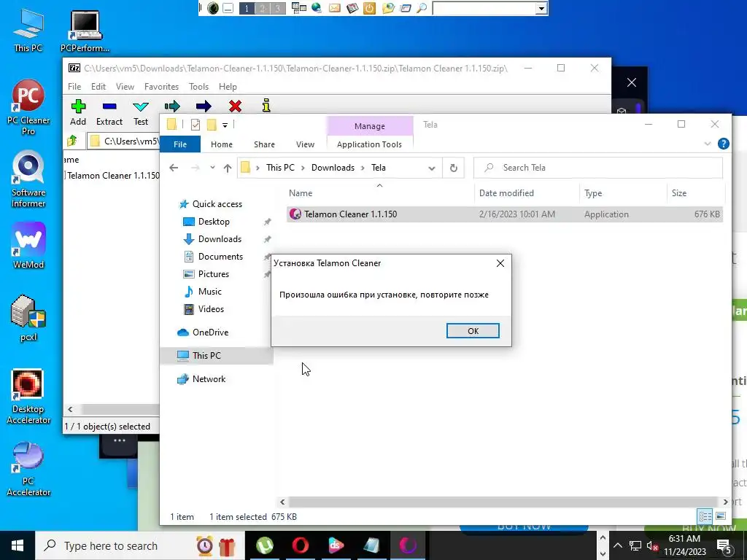
Task: Click This PC breadcrumb in address bar
Action: 280,168
